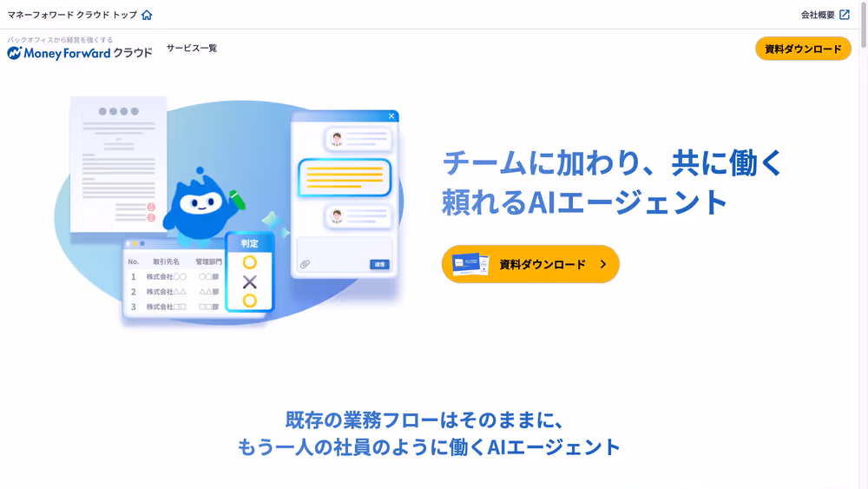Click the home icon beside クラウド トップ

point(147,15)
